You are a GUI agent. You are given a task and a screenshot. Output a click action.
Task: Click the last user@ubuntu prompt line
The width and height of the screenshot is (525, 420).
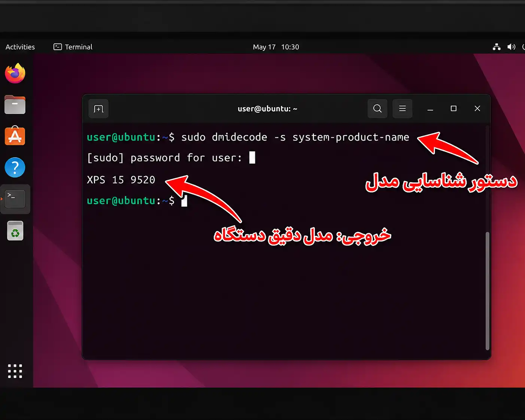137,201
